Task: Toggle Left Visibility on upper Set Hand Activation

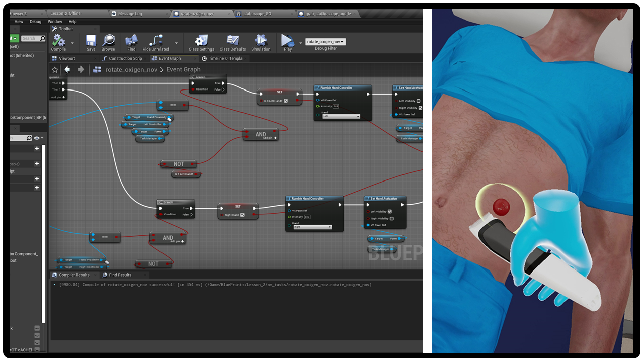Action: coord(418,101)
